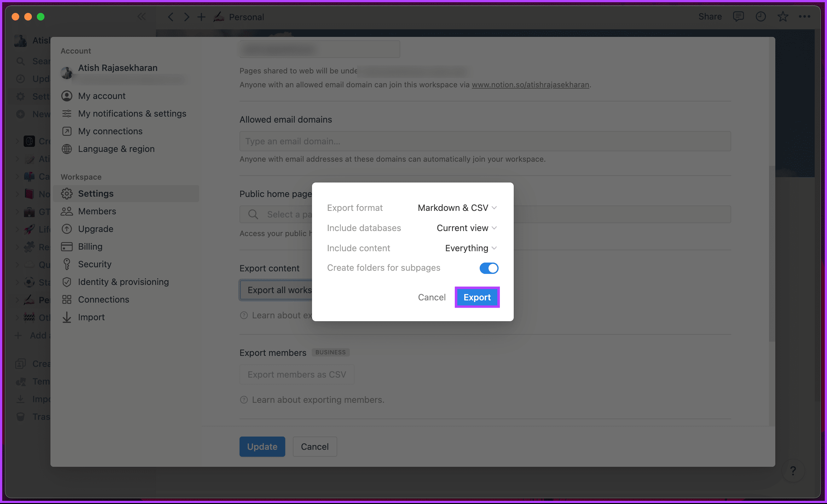The image size is (827, 504).
Task: Click the Identity shield icon
Action: click(67, 282)
